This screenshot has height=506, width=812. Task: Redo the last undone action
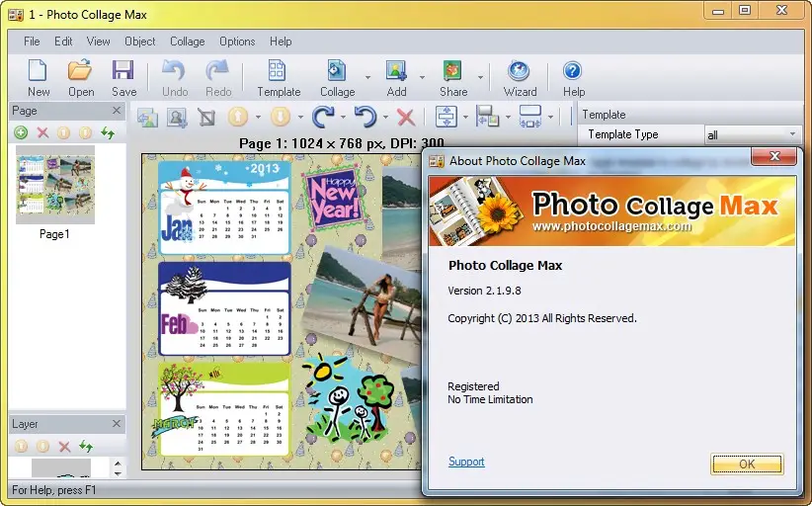pos(218,78)
